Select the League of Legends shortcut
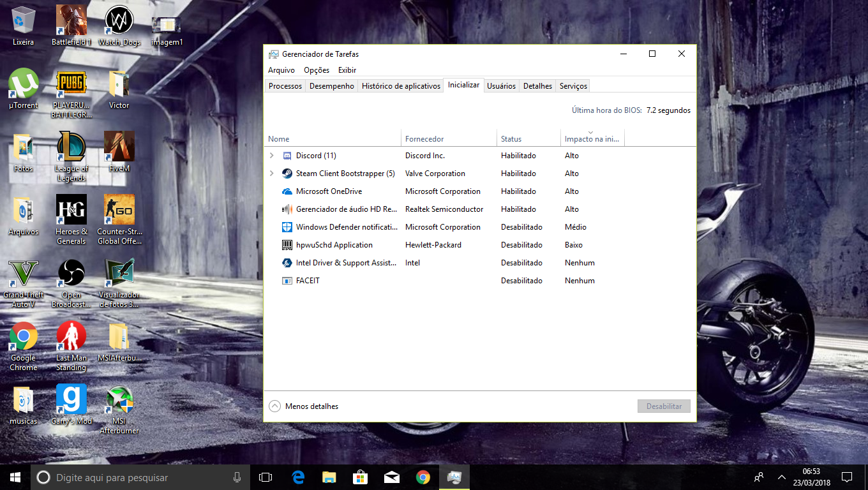 tap(71, 156)
